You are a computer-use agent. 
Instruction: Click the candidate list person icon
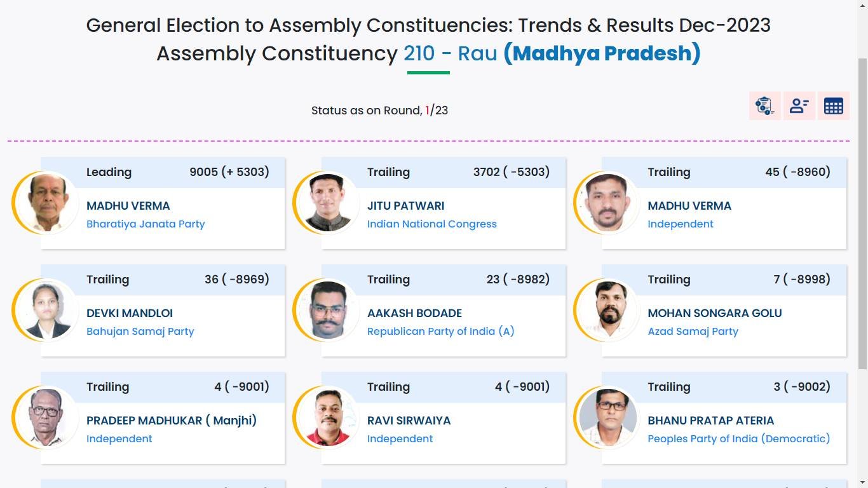(799, 106)
